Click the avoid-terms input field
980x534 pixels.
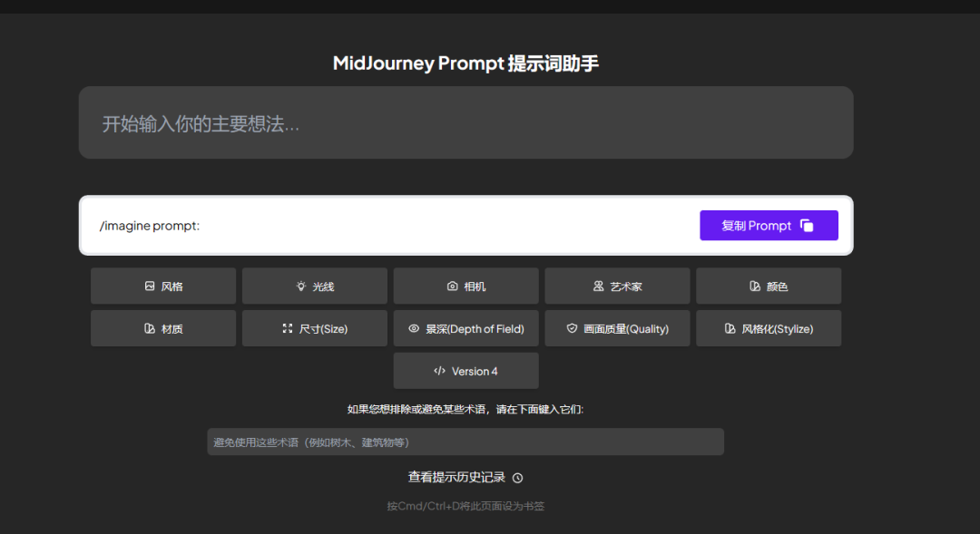(465, 442)
